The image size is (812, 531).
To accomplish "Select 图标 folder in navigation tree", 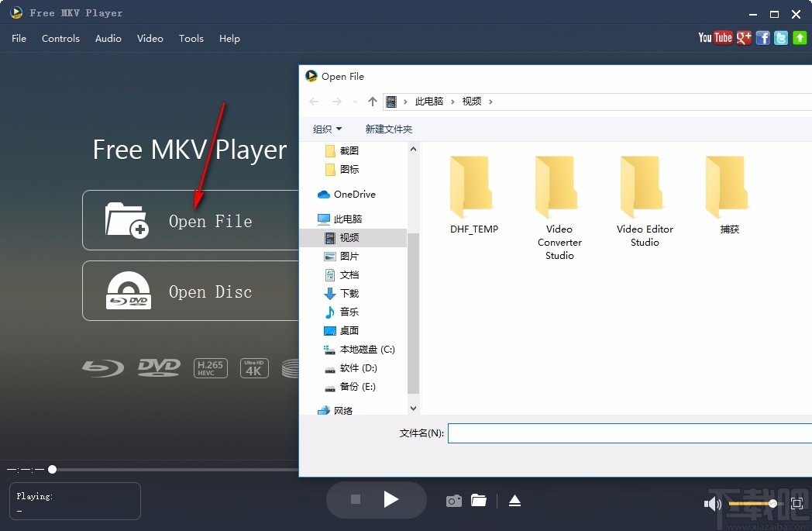I will 342,170.
